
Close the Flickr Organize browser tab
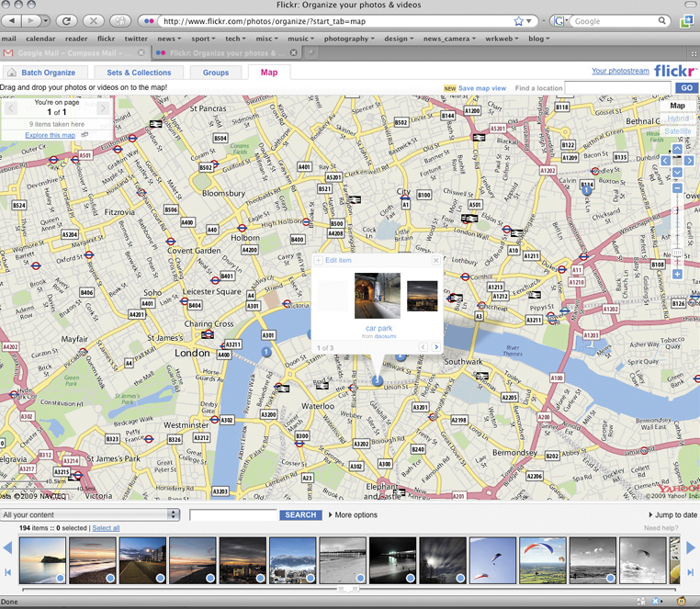pyautogui.click(x=293, y=52)
